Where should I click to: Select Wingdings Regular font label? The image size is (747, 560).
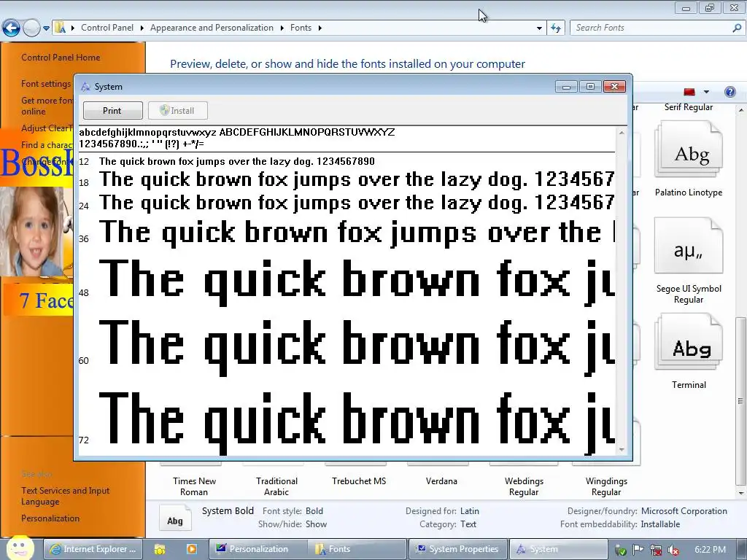tap(606, 486)
